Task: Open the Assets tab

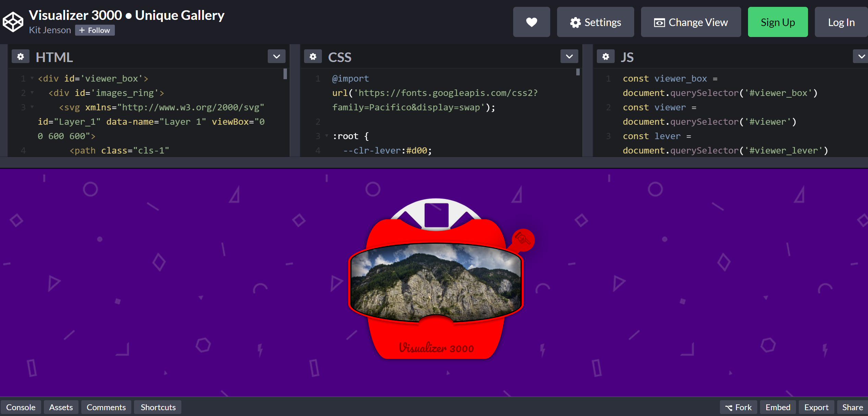Action: pyautogui.click(x=61, y=407)
